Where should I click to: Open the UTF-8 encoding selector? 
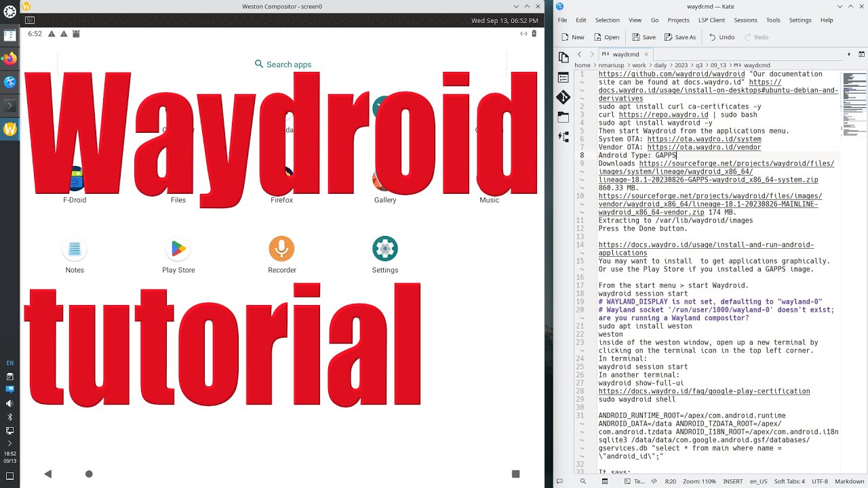click(820, 481)
